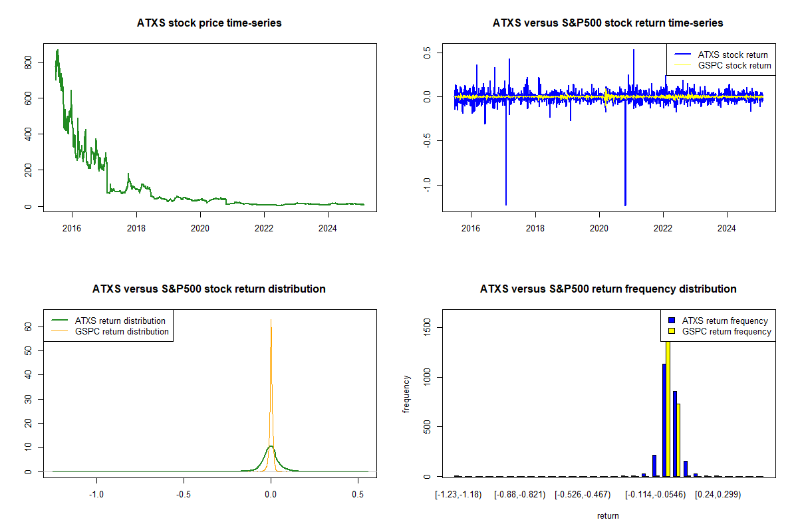The image size is (798, 532).
Task: Pick the line swatch for GSPC return distribution
Action: coord(59,331)
